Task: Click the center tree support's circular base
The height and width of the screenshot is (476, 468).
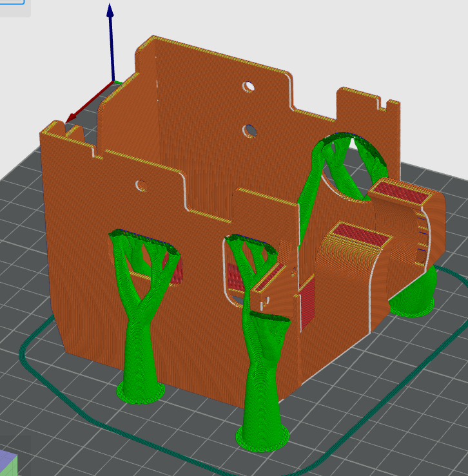Action: [x=261, y=437]
